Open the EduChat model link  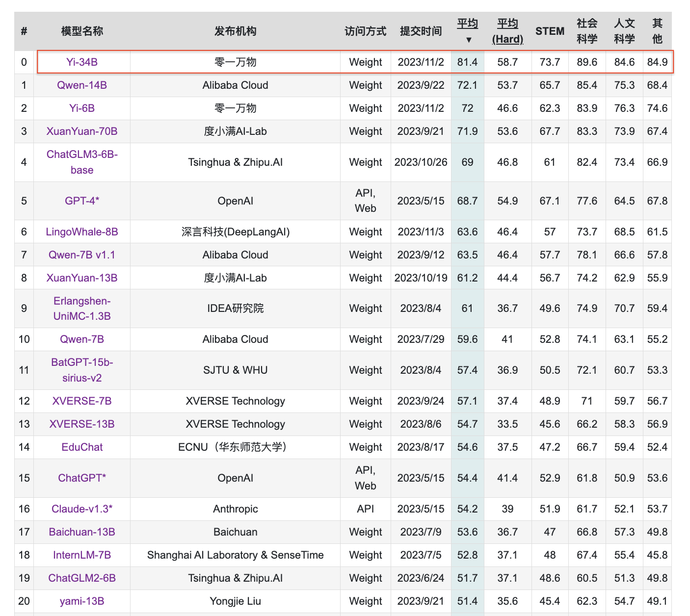click(x=81, y=447)
